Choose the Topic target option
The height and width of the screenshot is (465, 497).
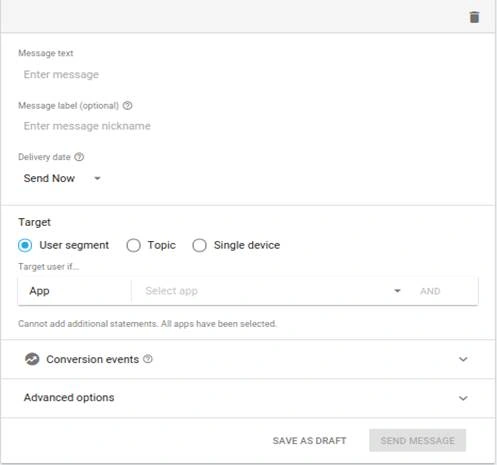pos(133,245)
